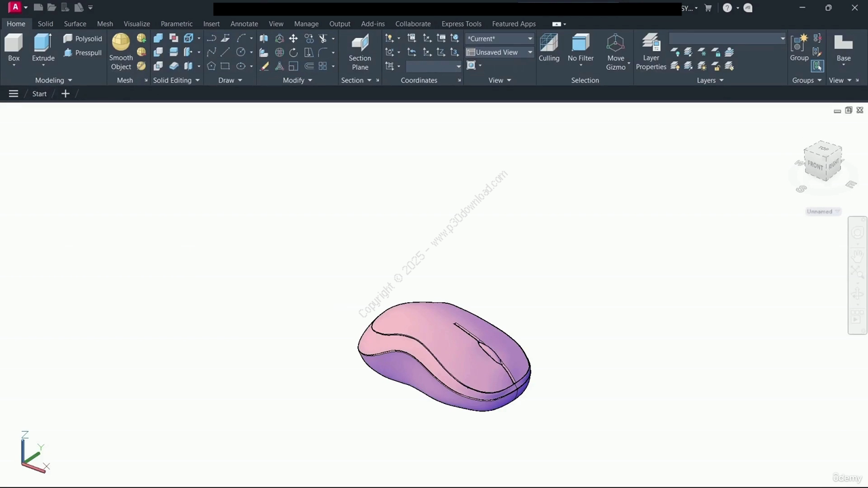Toggle the ribbon minimize state button
This screenshot has height=488, width=868.
557,24
